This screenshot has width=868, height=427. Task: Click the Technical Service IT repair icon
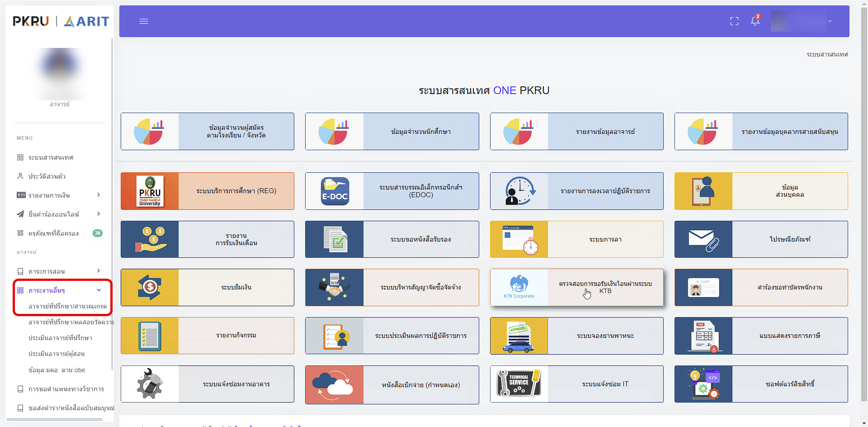[519, 384]
